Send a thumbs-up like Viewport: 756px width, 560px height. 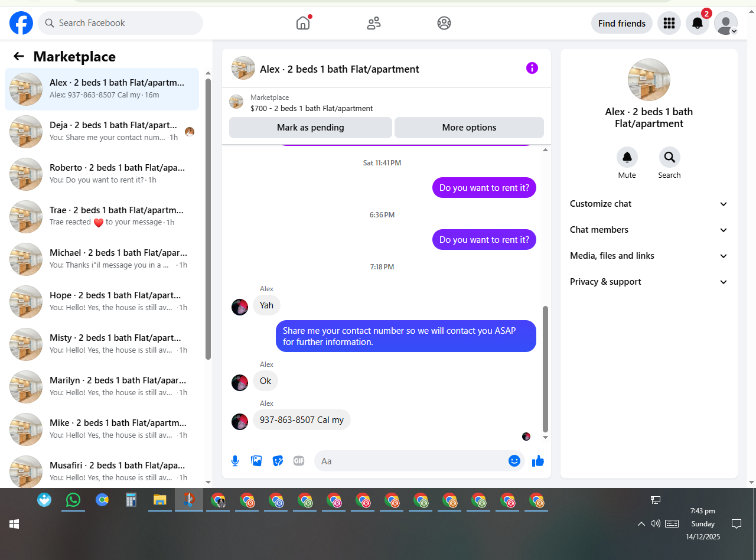[x=537, y=461]
